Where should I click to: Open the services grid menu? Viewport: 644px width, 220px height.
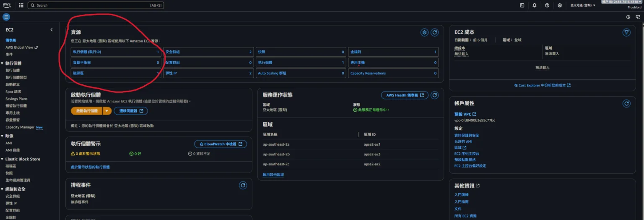tap(21, 5)
